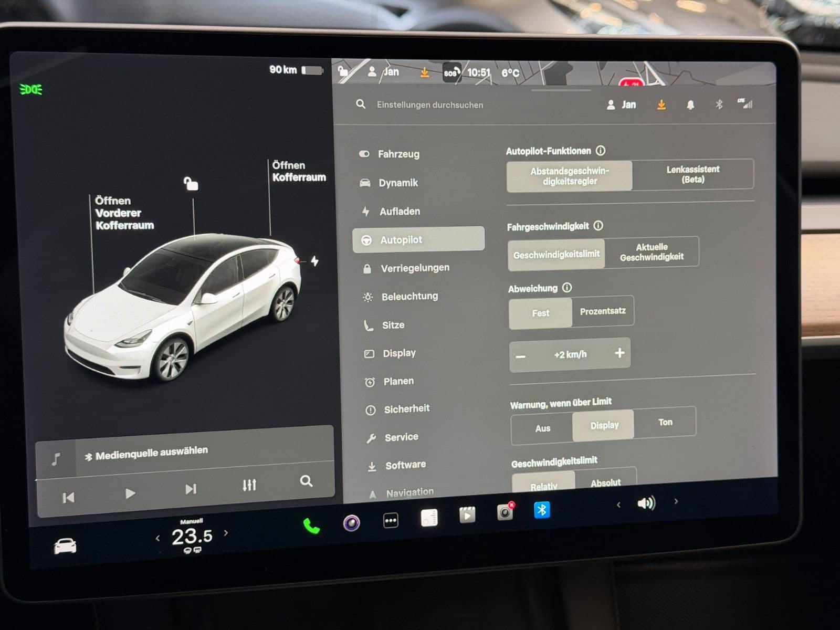
Task: Open the Beleuchtung settings menu
Action: (409, 297)
